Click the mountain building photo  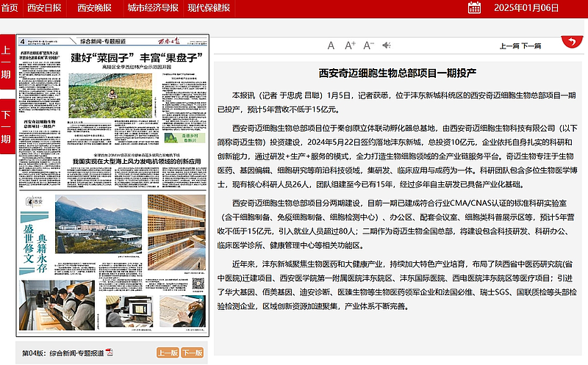98,224
